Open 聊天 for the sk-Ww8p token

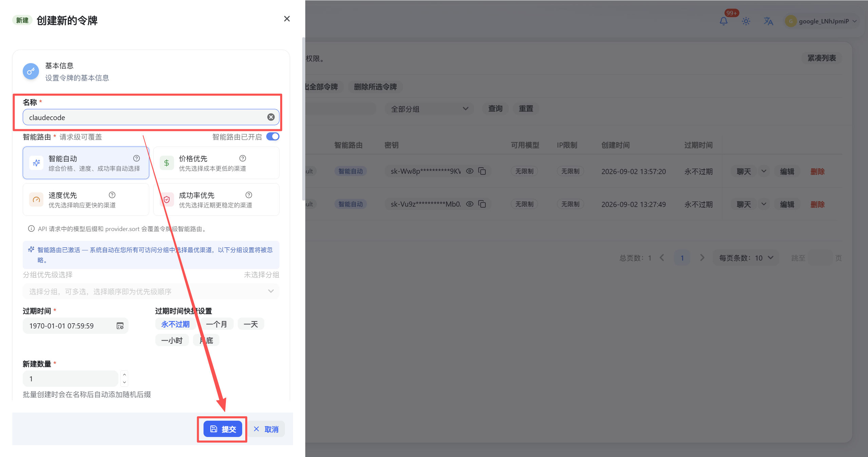[x=744, y=171]
